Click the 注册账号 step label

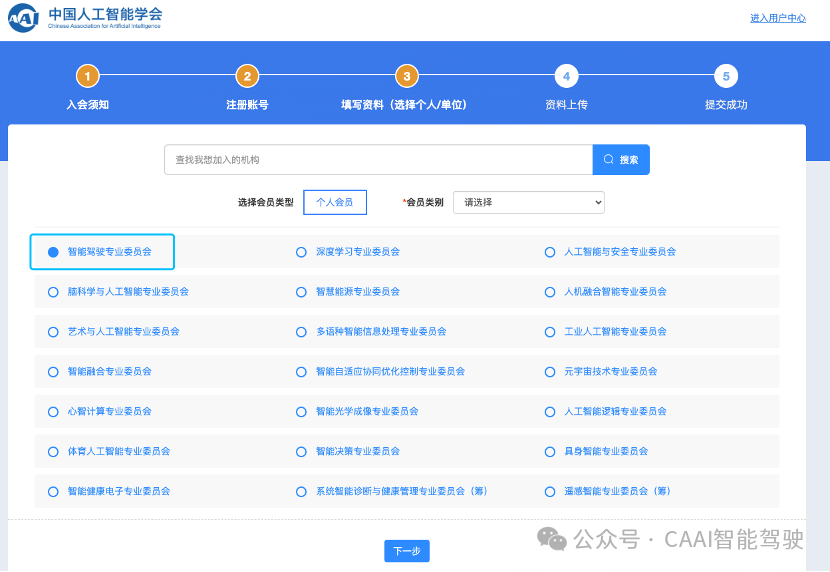pos(247,105)
